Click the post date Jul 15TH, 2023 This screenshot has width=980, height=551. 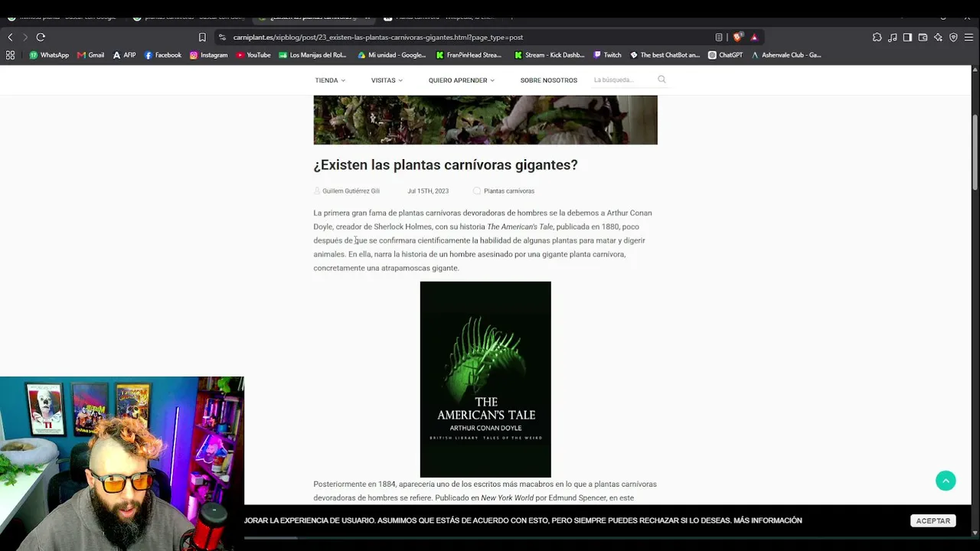[428, 191]
